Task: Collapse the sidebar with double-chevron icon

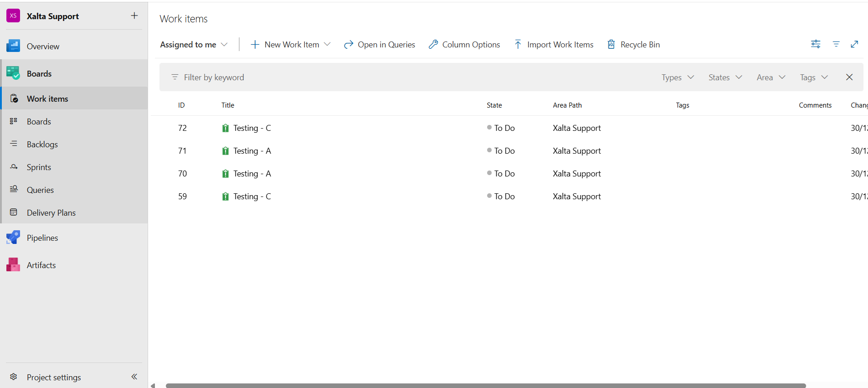Action: (134, 377)
